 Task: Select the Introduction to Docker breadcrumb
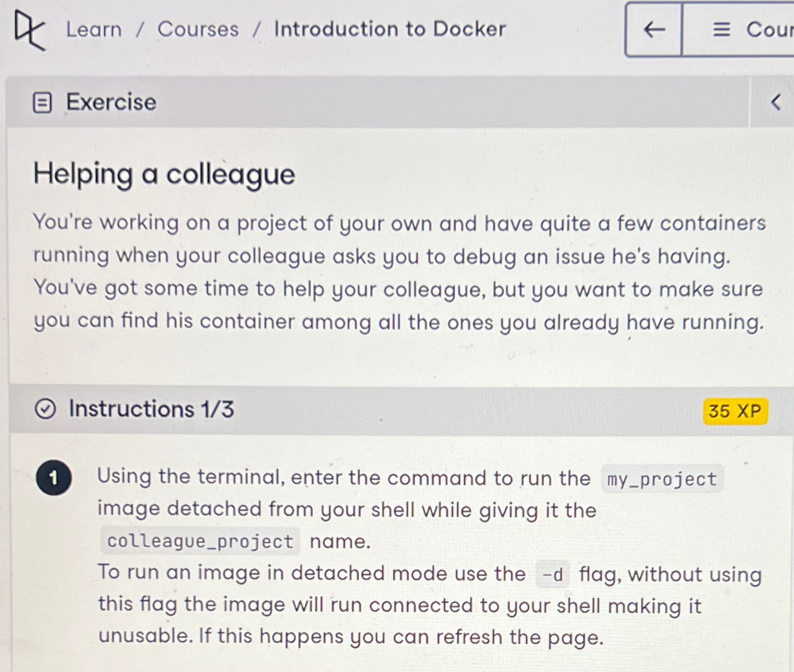point(389,30)
